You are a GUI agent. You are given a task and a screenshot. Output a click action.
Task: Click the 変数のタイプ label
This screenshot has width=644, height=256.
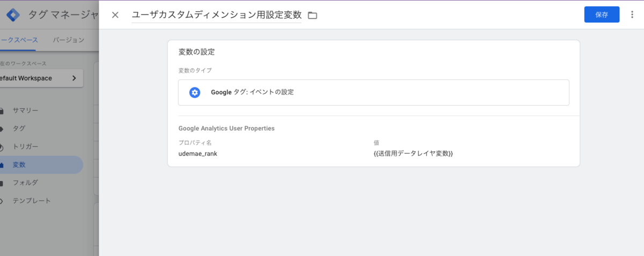point(195,70)
